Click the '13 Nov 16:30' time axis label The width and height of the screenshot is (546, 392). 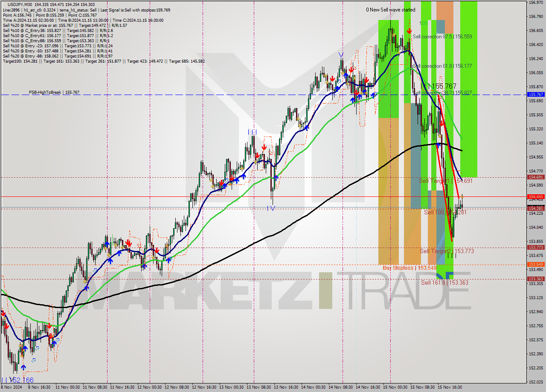[x=285, y=387]
